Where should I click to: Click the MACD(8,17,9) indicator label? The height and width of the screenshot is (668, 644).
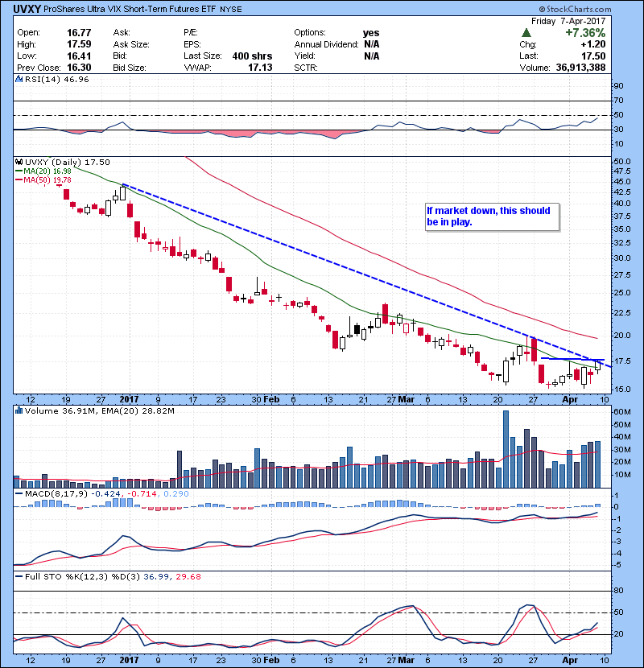(x=56, y=493)
